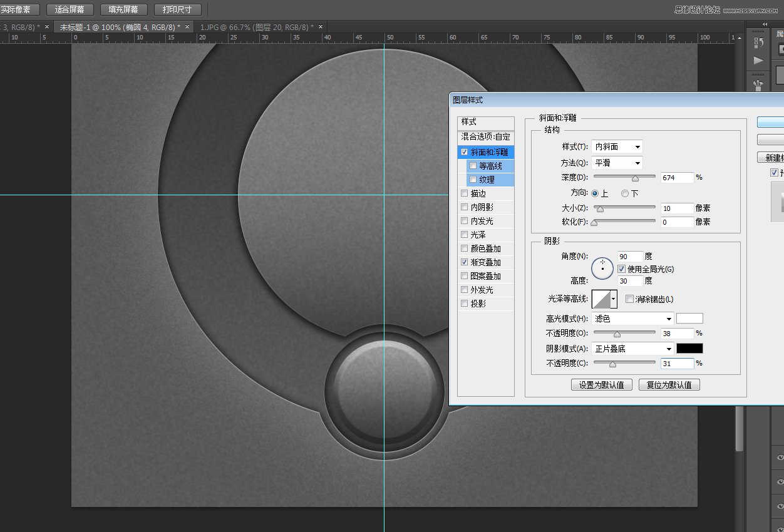The image size is (784, 532).
Task: Open the 样式 dropdown showing 内斜面
Action: click(x=617, y=146)
